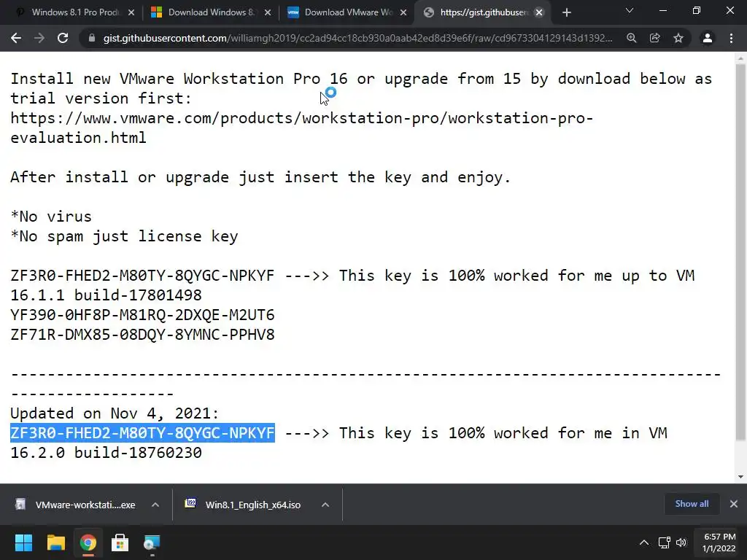Viewport: 747px width, 560px height.
Task: Click Show all downloads
Action: click(x=692, y=504)
